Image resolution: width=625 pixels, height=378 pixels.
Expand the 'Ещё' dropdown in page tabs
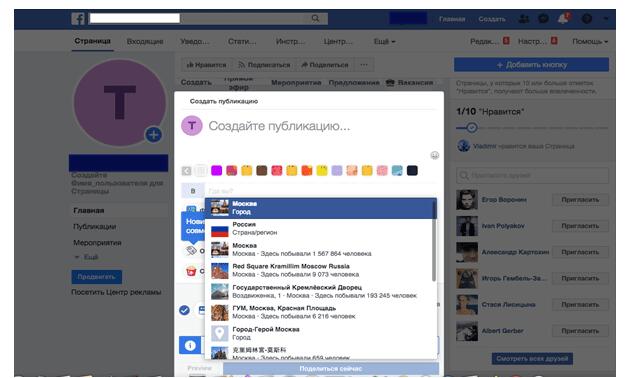click(384, 41)
